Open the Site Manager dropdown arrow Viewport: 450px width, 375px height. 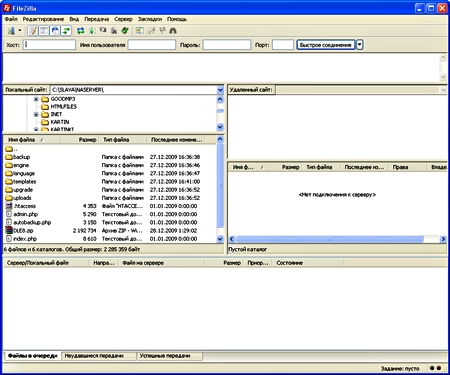[20, 31]
